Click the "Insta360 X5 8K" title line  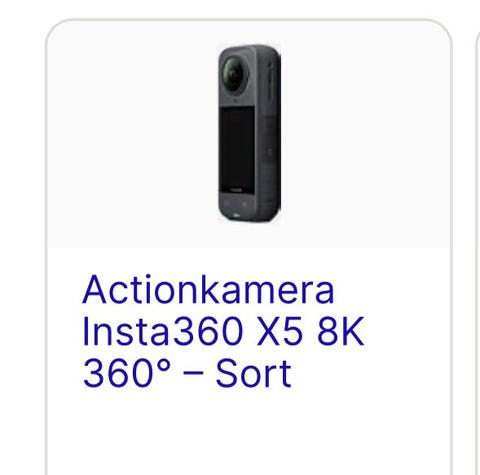coord(223,331)
